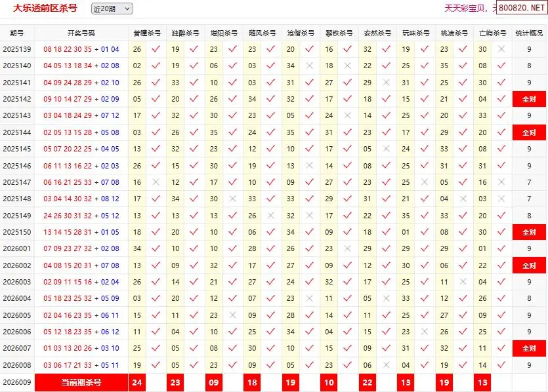Click the gray X beside 30 in row 2025148
The image size is (548, 392).
coord(232,199)
